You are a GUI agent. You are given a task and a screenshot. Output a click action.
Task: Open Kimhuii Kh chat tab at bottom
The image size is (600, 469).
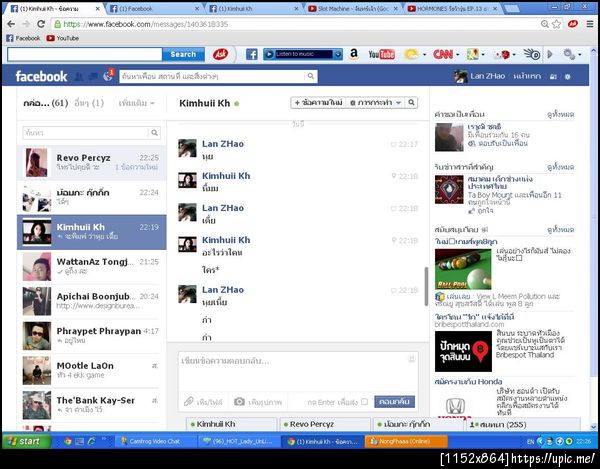(x=232, y=424)
